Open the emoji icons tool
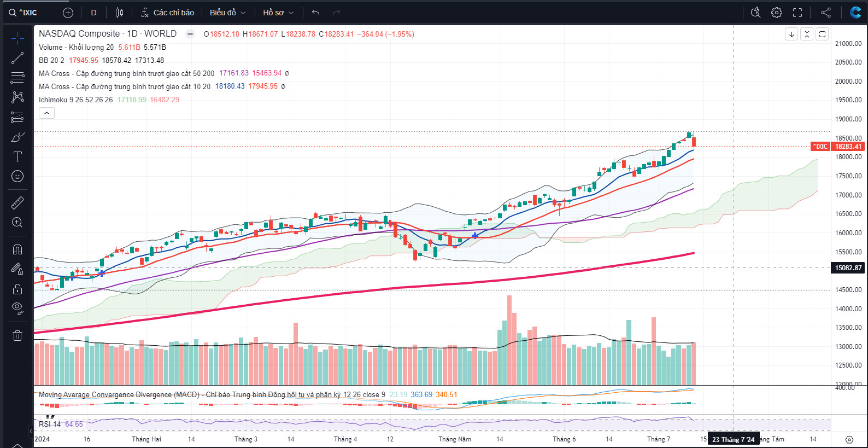This screenshot has height=448, width=868. pos(17,176)
